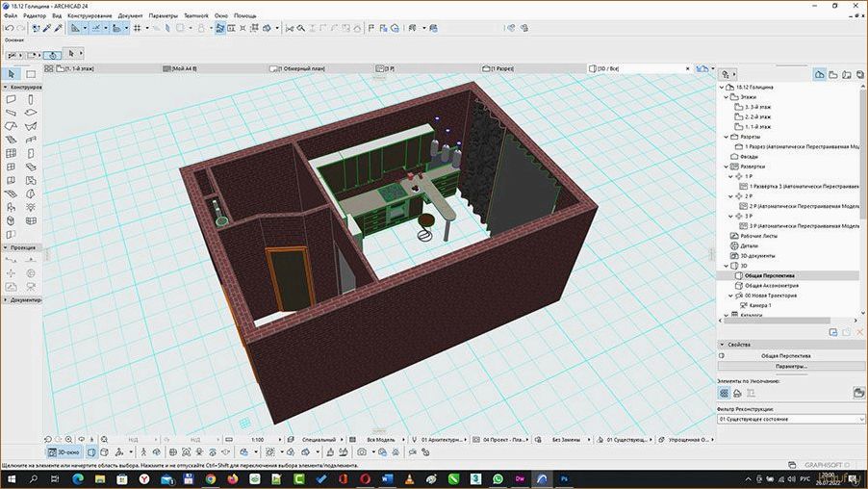
Task: Switch to the [1 Разрез] tab
Action: click(x=502, y=68)
